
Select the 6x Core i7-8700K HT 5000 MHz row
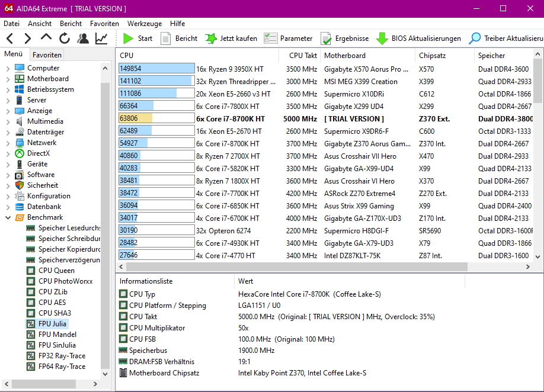tap(325, 119)
